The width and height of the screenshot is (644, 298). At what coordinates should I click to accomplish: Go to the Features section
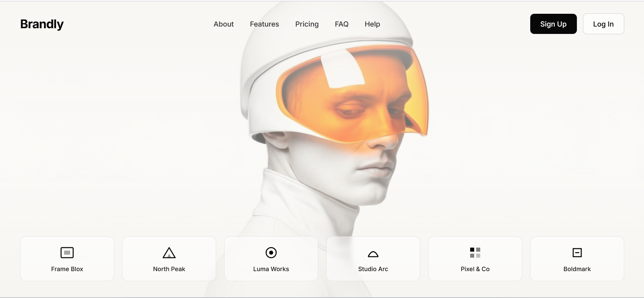click(264, 24)
